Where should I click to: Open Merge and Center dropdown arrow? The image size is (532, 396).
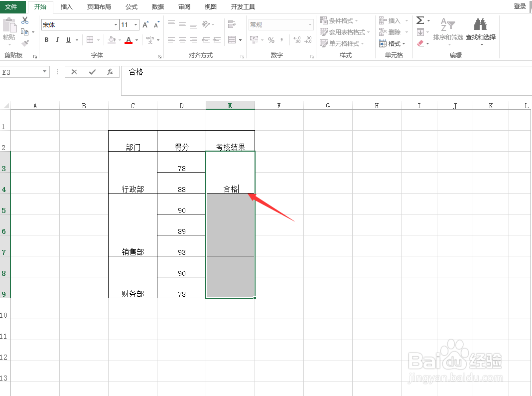240,40
